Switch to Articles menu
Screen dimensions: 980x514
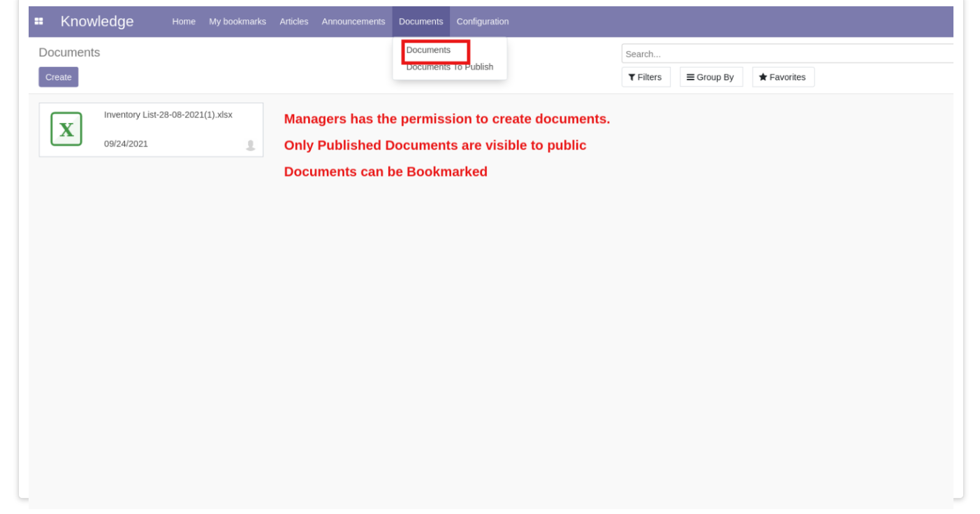point(293,22)
